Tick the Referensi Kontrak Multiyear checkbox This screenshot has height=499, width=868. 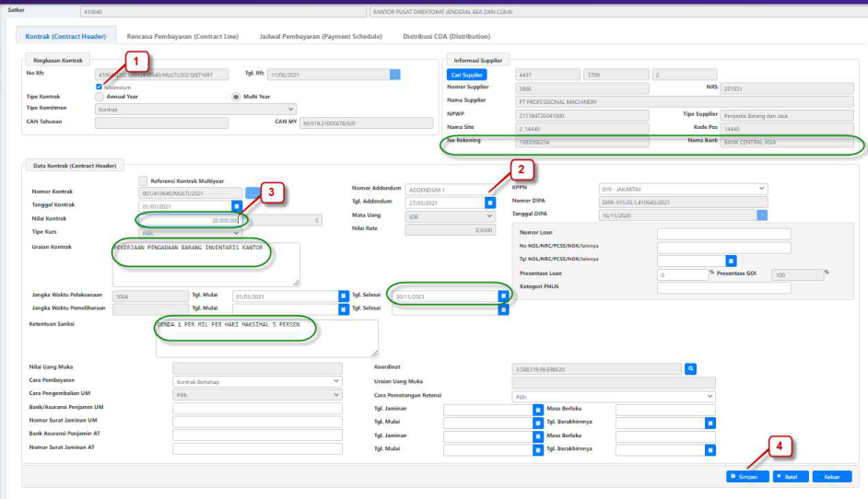coord(143,180)
